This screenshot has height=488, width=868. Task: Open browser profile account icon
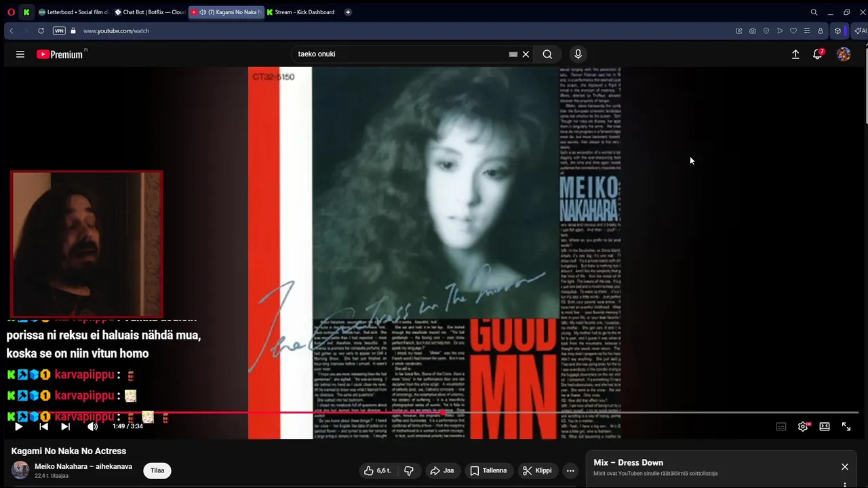pos(821,30)
